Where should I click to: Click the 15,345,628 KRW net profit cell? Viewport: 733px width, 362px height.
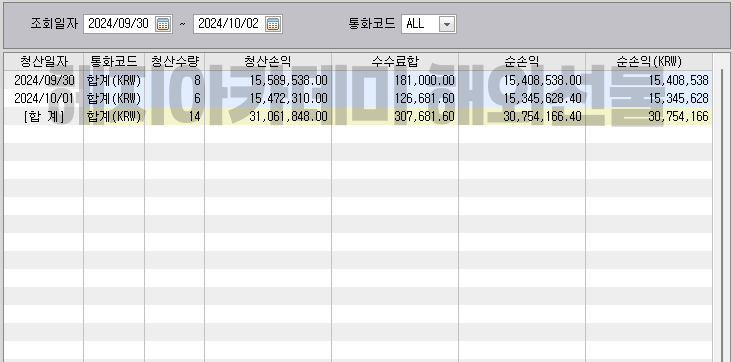(649, 98)
